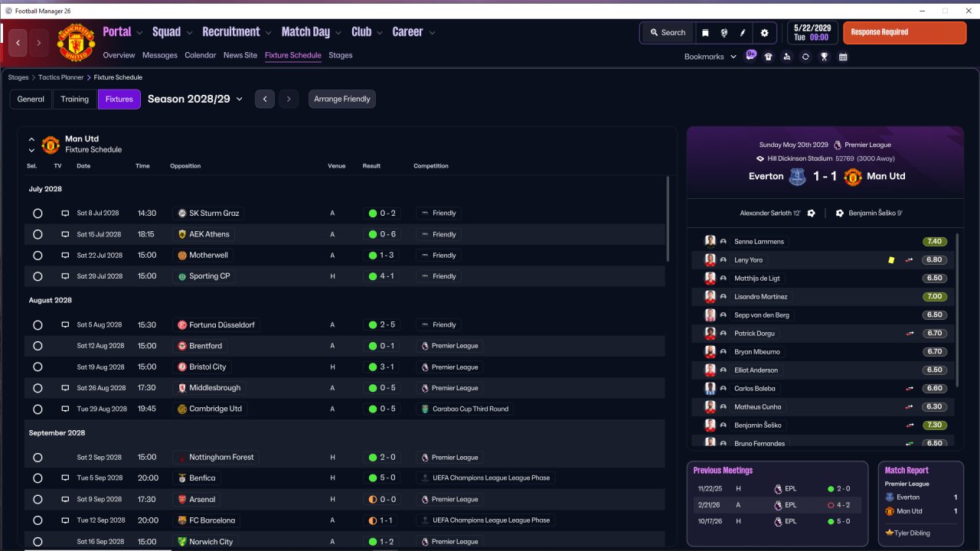Viewport: 980px width, 551px height.
Task: Open the messages icon with 9+ badge
Action: pos(751,56)
